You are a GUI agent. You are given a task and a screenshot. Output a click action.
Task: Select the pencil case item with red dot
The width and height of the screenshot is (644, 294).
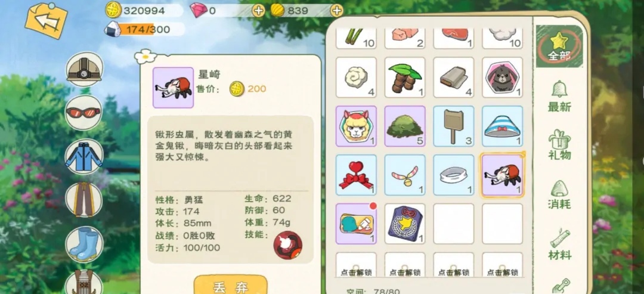pyautogui.click(x=356, y=224)
